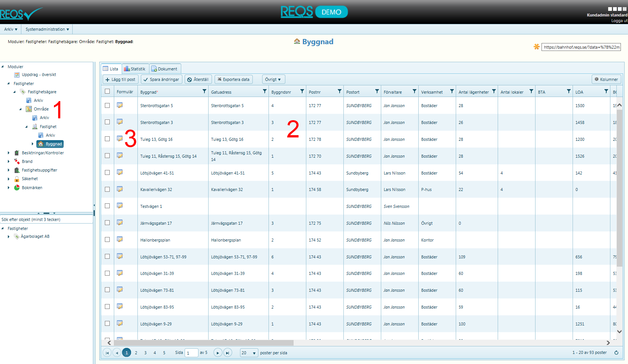This screenshot has height=364, width=628.
Task: Check the Kavallerivägen 32 row checkbox
Action: pyautogui.click(x=107, y=189)
